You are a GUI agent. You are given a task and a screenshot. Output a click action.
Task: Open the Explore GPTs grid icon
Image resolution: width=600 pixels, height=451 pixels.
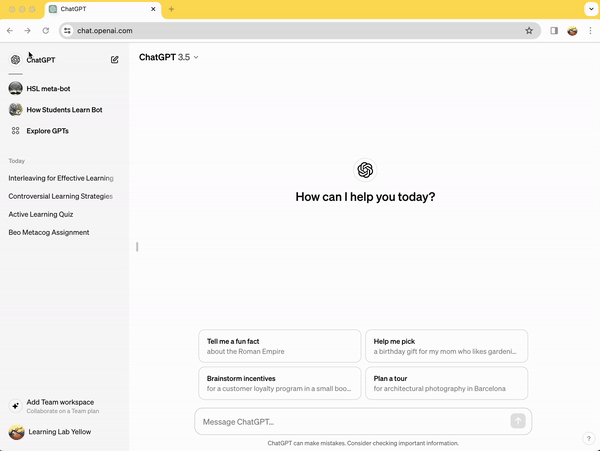15,131
